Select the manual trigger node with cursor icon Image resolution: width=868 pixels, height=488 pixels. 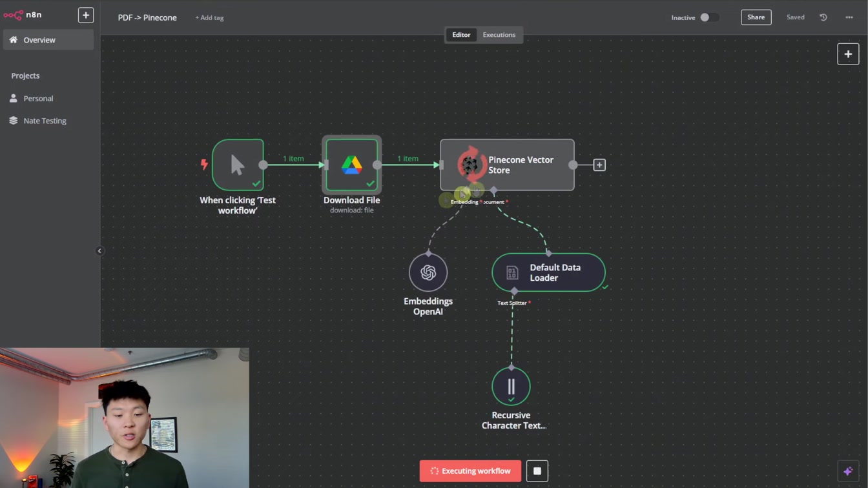238,165
